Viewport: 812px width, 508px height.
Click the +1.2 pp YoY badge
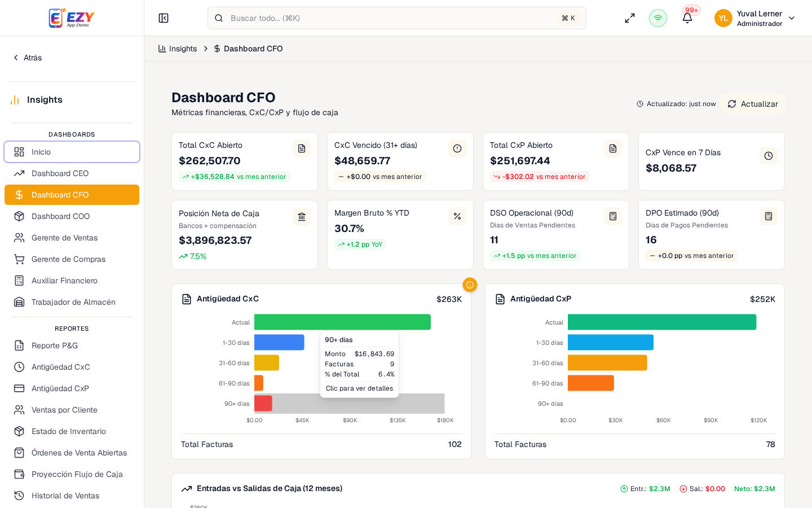360,244
